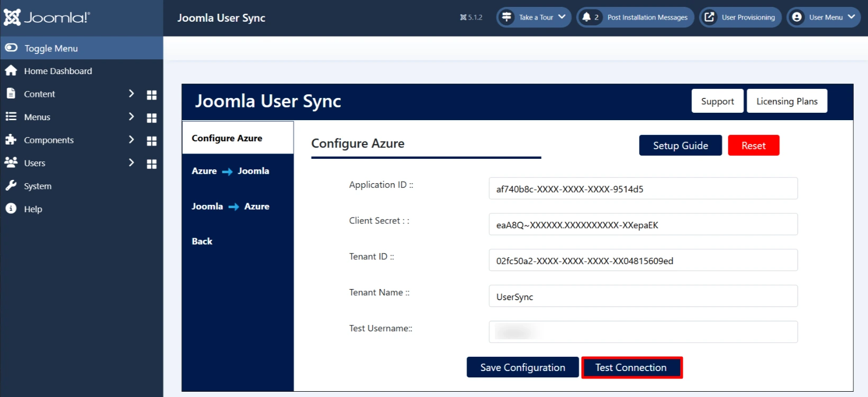Image resolution: width=868 pixels, height=397 pixels.
Task: Toggle the sidebar menu
Action: [x=82, y=48]
